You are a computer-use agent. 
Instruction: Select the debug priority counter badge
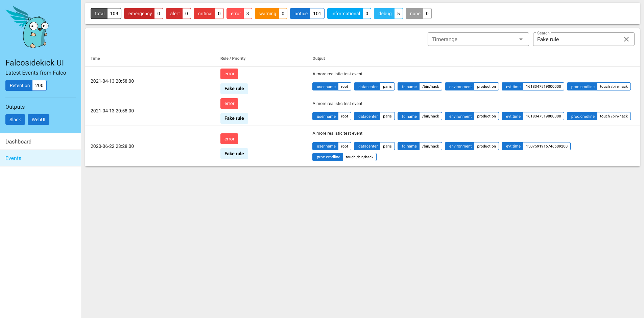388,14
